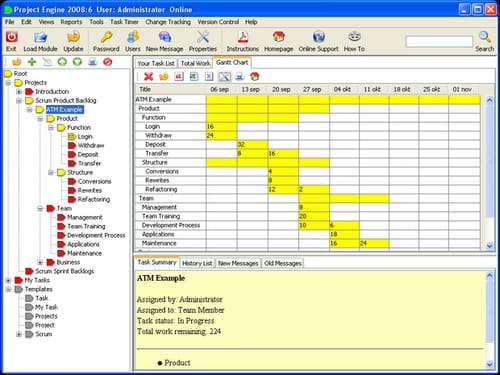Viewport: 500px width, 375px height.
Task: Click the 04 okt column header
Action: pos(342,89)
